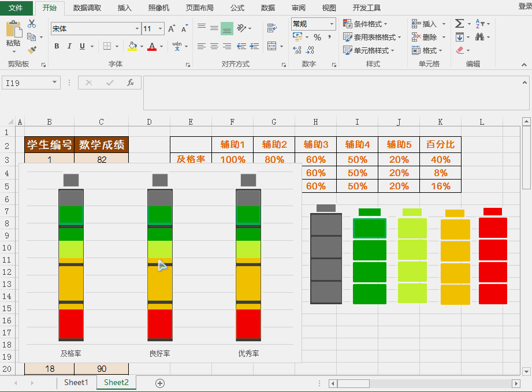Viewport: 532px width, 392px height.
Task: Decrease decimal places
Action: tap(310, 50)
